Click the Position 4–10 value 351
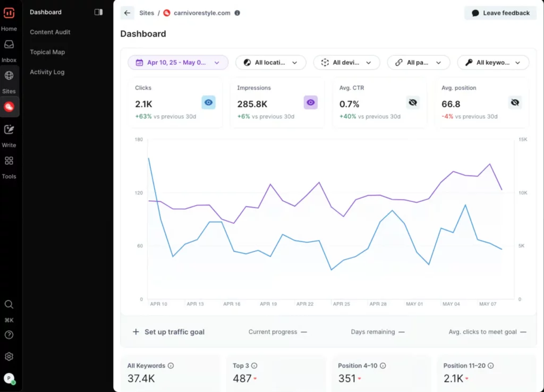 coord(347,379)
